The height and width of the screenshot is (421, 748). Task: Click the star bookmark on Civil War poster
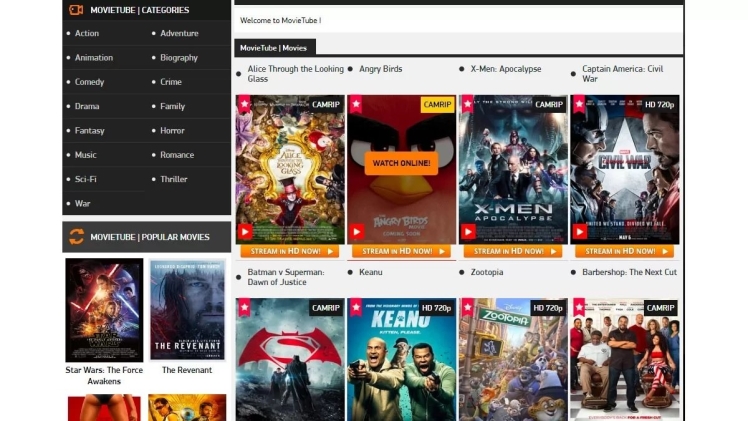coord(579,104)
